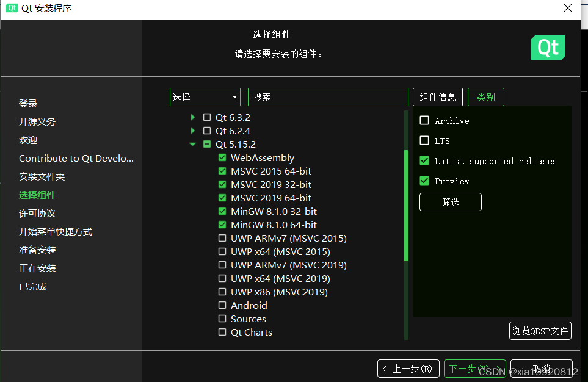Click 浏览QBSP文件 button
Viewport: 588px width, 382px height.
click(540, 331)
